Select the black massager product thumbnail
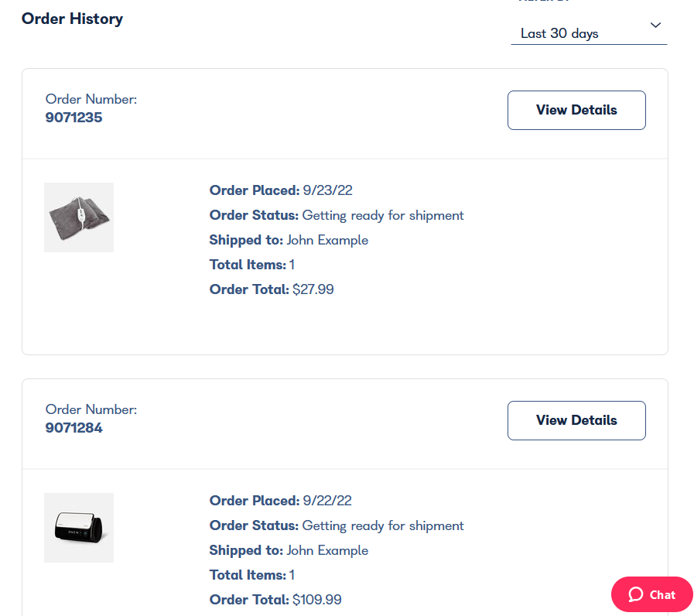The height and width of the screenshot is (616, 694). pyautogui.click(x=79, y=527)
